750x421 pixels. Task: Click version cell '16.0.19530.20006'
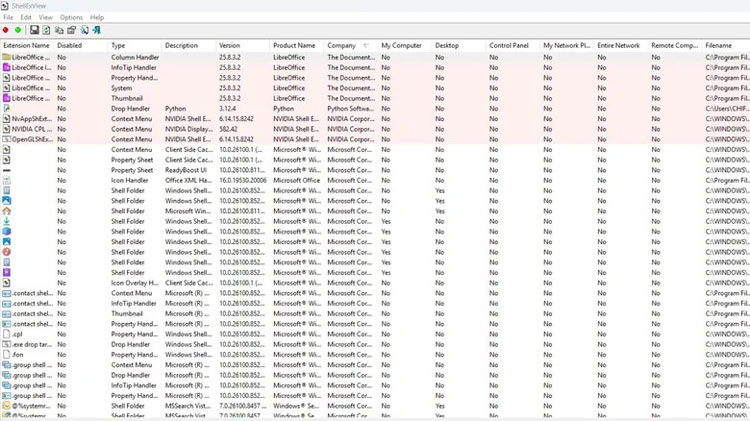[243, 180]
